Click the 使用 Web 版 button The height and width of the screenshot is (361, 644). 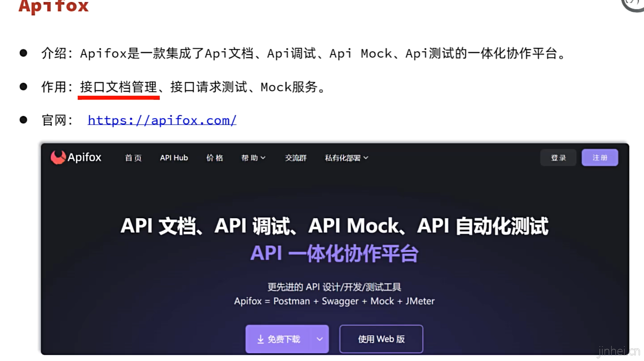pyautogui.click(x=381, y=339)
